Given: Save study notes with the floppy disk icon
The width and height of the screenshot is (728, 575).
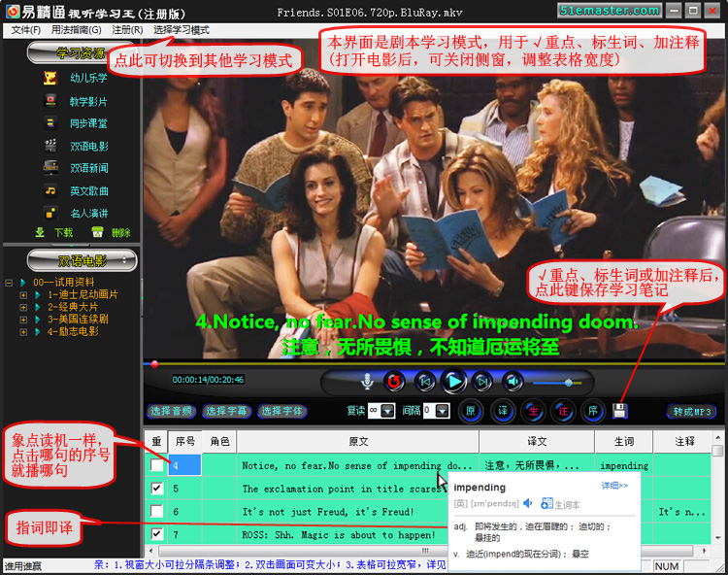Looking at the screenshot, I should [620, 411].
